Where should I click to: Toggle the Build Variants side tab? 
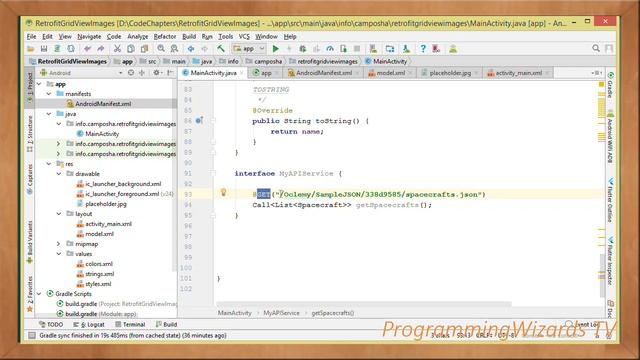[x=30, y=242]
